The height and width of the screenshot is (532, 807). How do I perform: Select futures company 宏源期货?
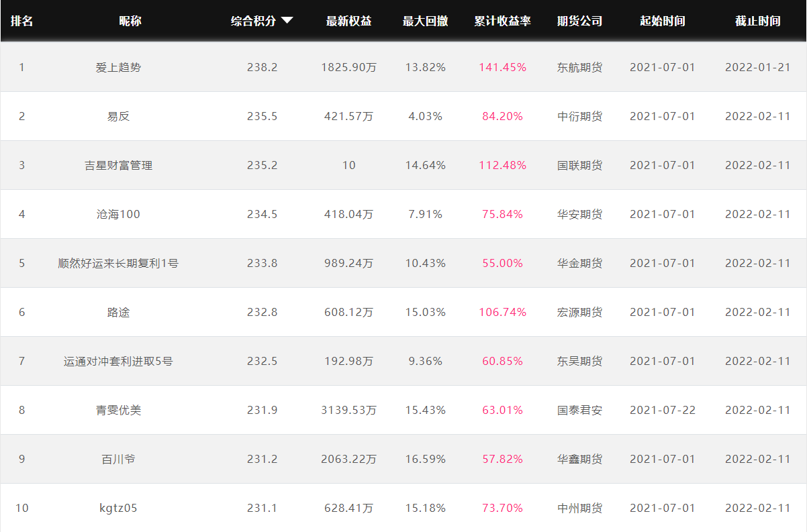tap(579, 312)
